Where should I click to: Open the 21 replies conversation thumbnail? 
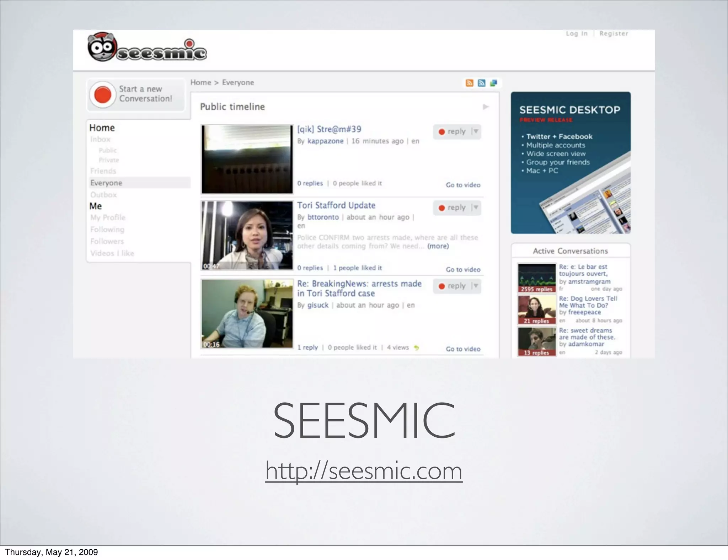click(x=536, y=310)
